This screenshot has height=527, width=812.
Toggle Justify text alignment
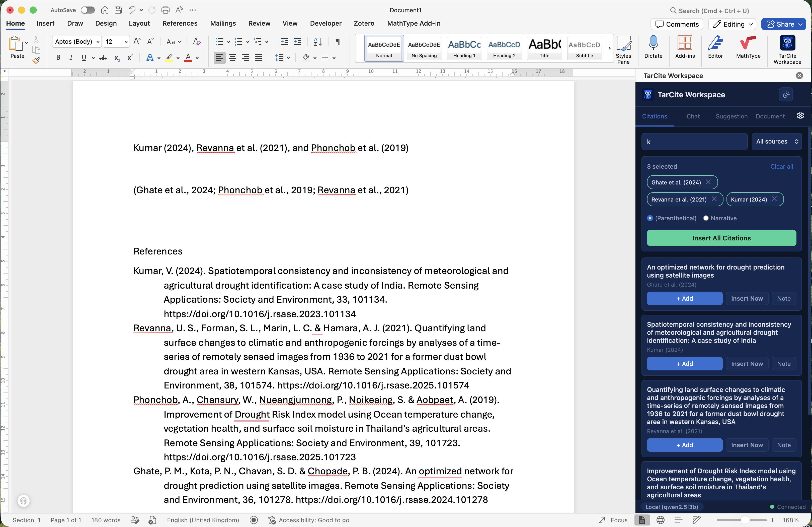point(259,58)
